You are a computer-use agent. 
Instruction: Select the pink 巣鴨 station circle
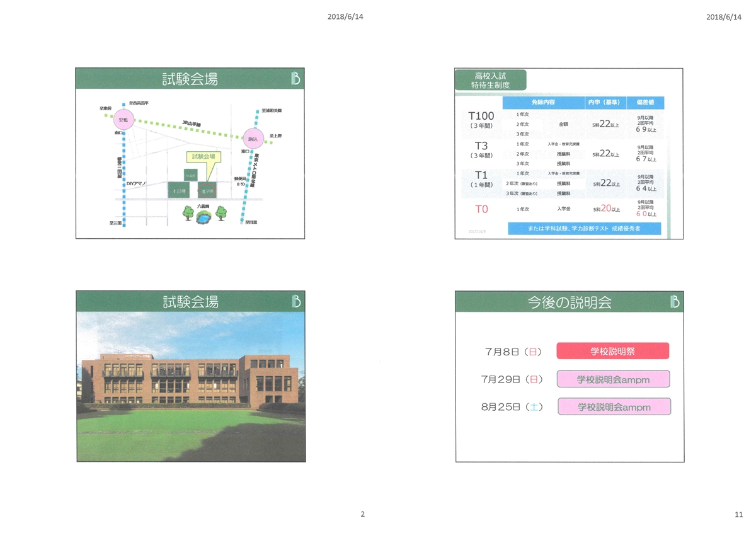(x=124, y=120)
